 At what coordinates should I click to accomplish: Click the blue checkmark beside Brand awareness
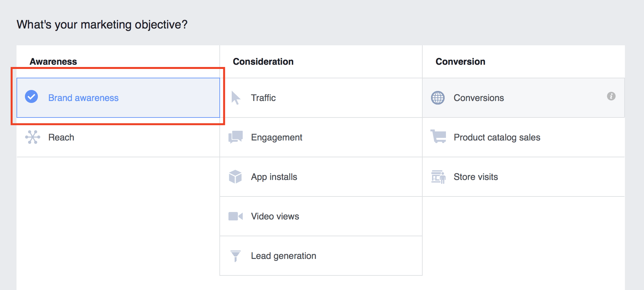click(31, 97)
